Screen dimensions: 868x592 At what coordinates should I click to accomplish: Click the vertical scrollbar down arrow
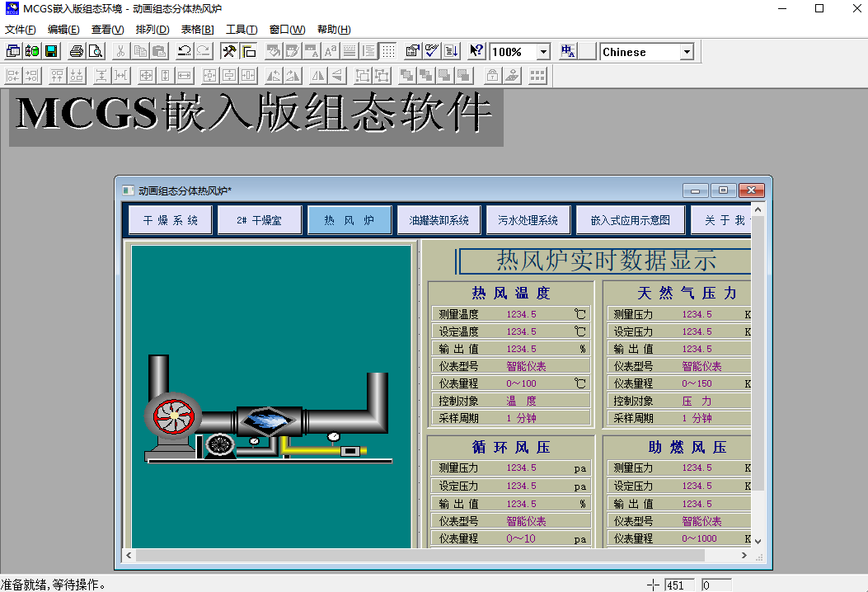758,541
